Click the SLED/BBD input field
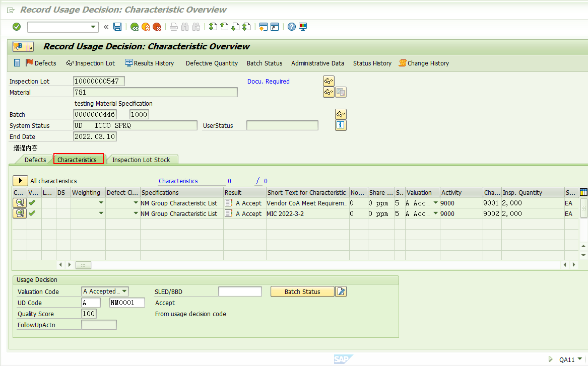 (240, 291)
